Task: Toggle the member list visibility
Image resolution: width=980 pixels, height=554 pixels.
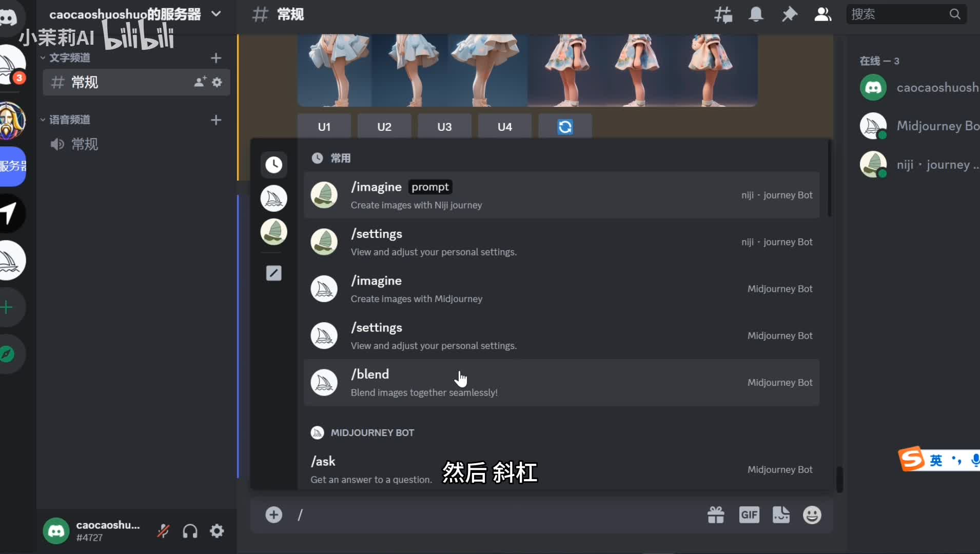Action: pos(822,14)
